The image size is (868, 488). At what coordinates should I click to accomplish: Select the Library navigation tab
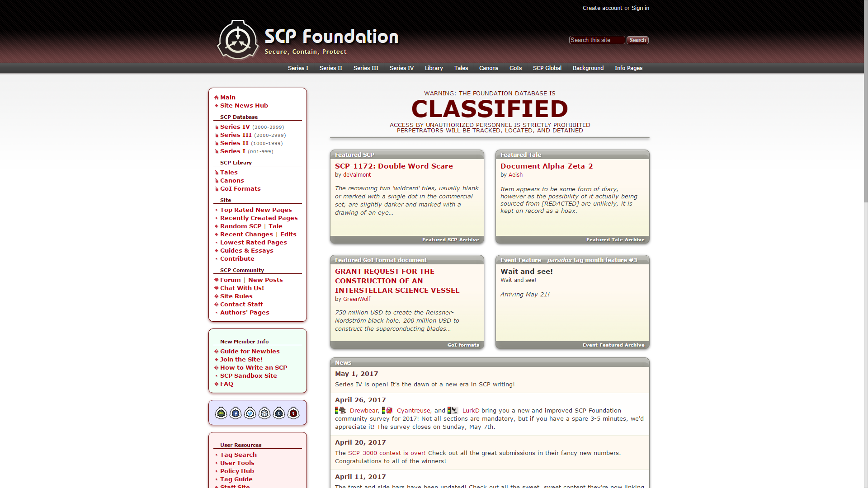[x=434, y=68]
